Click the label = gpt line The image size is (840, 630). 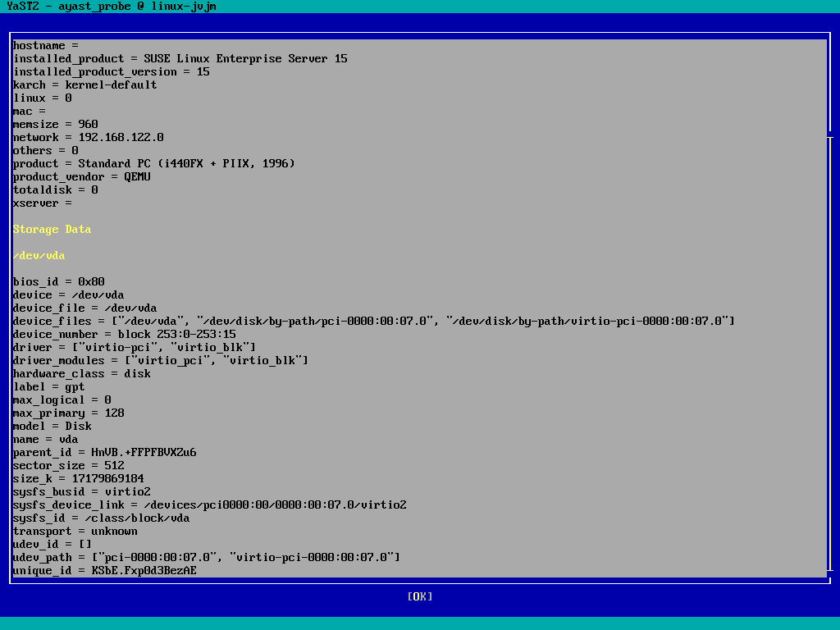48,387
